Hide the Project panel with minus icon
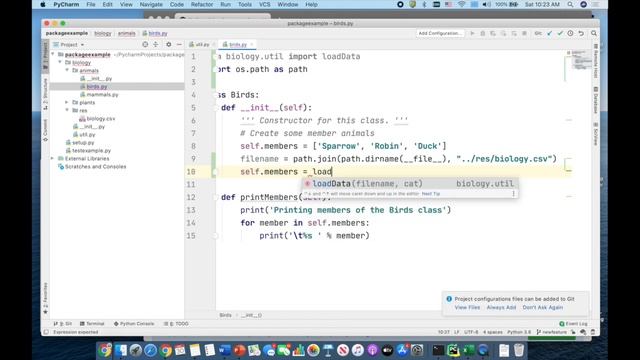Image resolution: width=640 pixels, height=360 pixels. (179, 44)
